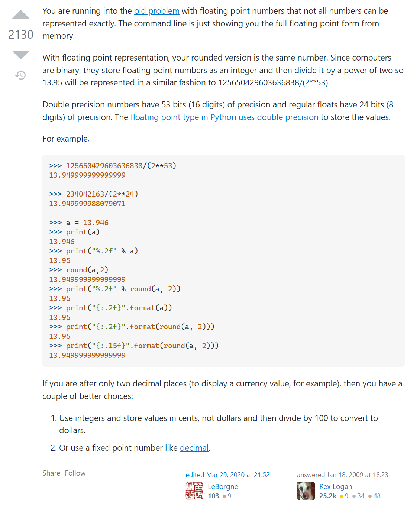The width and height of the screenshot is (420, 512).
Task: Click the gold badge dot by Rex Logan
Action: click(x=341, y=496)
